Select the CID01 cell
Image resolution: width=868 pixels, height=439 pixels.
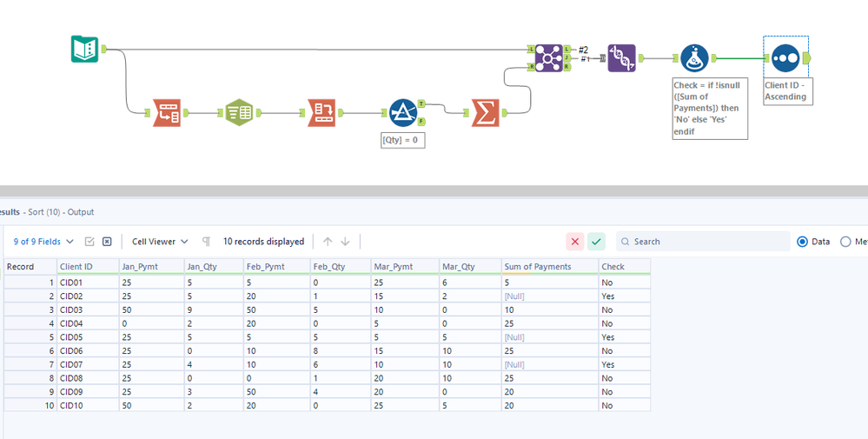(88, 283)
